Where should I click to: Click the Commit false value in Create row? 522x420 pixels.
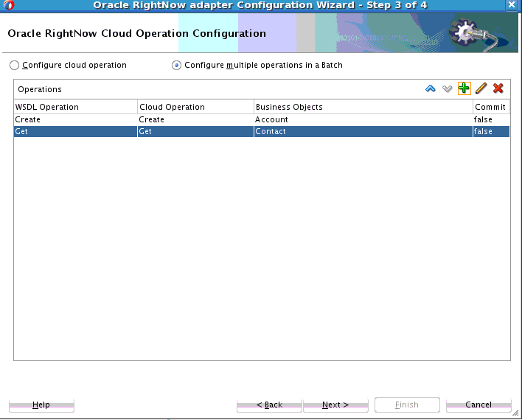491,120
